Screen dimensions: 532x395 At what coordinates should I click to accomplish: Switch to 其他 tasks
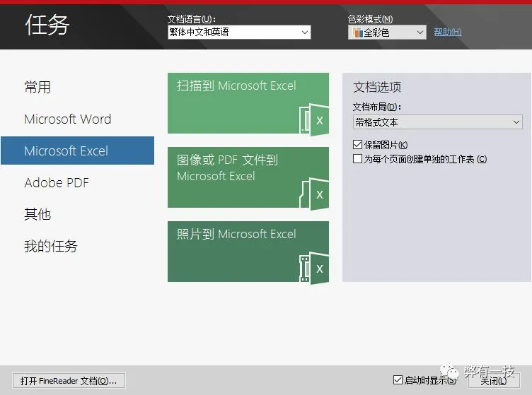(x=37, y=214)
